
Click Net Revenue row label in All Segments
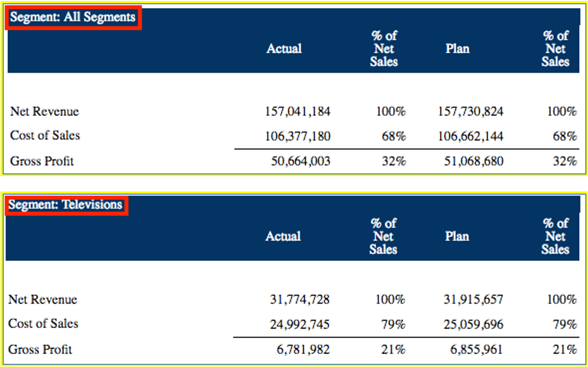pyautogui.click(x=45, y=112)
